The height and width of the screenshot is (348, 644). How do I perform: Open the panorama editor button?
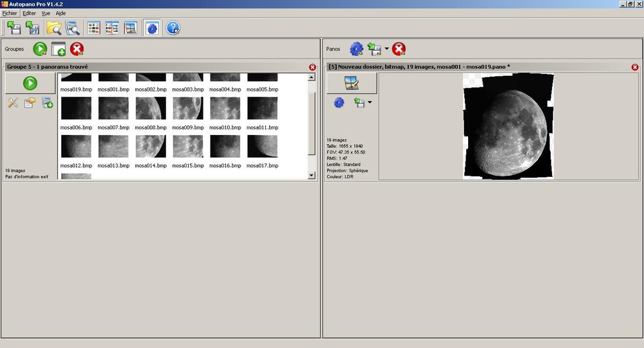(x=352, y=84)
